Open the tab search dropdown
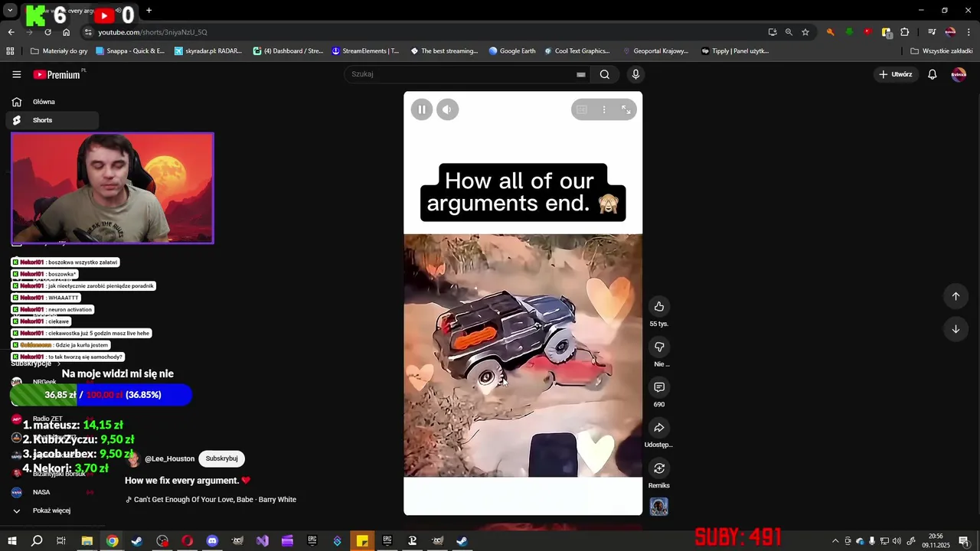The height and width of the screenshot is (551, 980). click(10, 10)
